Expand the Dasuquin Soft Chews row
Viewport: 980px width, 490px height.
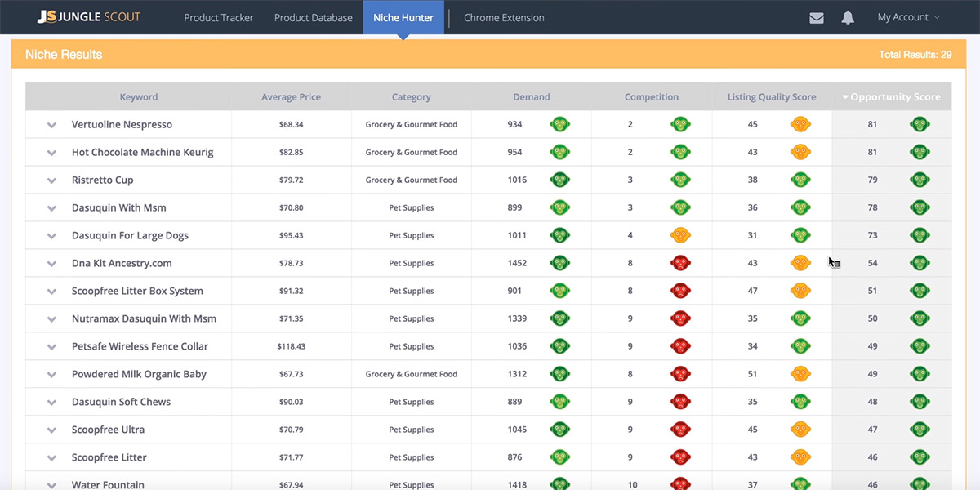click(x=51, y=403)
